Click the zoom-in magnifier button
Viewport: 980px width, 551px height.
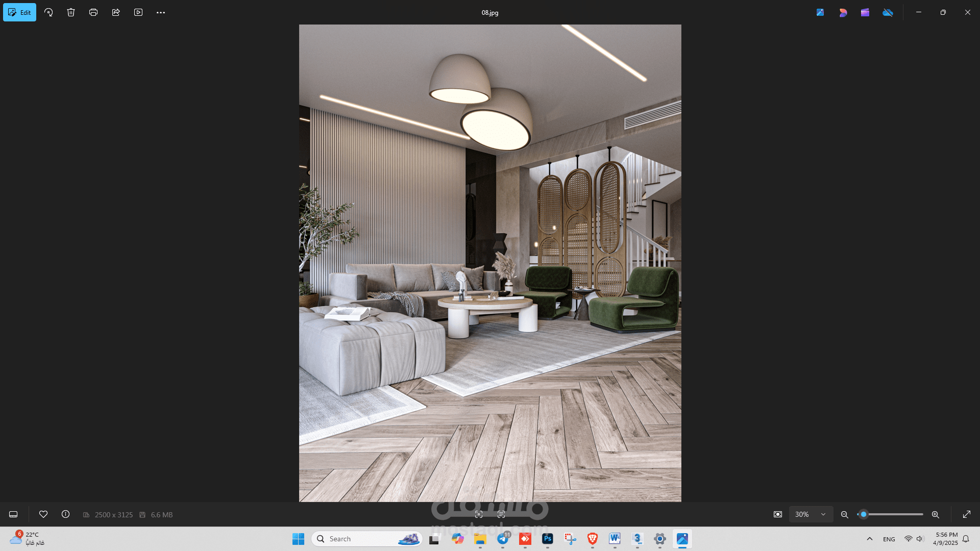[935, 514]
